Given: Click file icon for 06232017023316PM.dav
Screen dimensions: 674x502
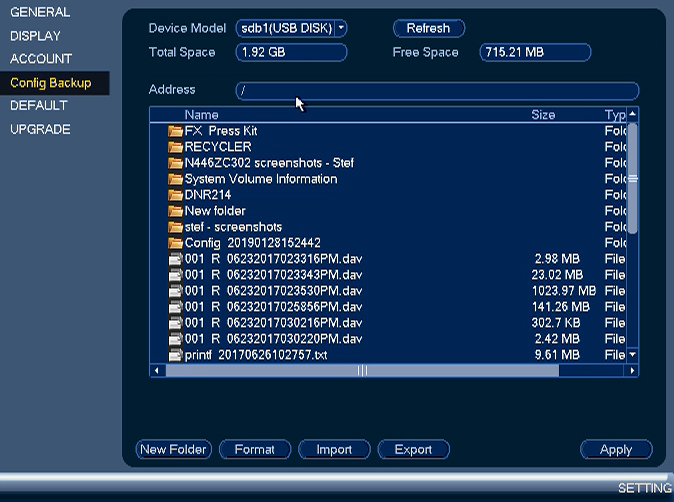Looking at the screenshot, I should point(175,259).
